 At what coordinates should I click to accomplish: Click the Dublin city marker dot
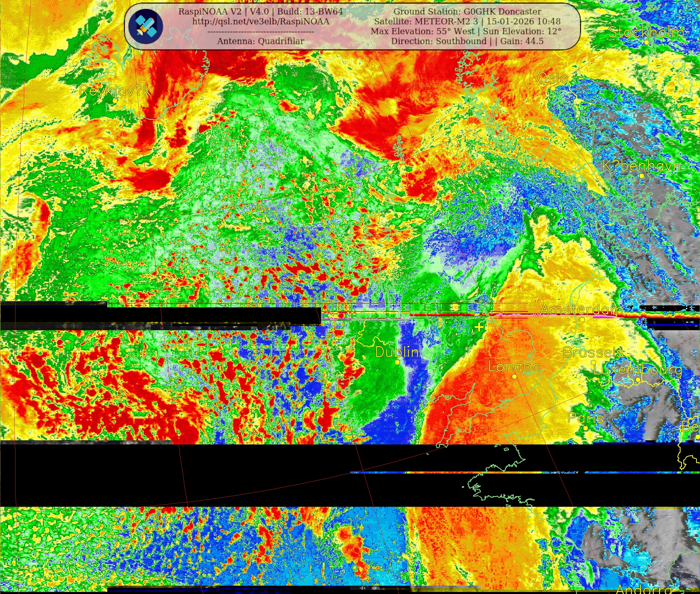(397, 362)
